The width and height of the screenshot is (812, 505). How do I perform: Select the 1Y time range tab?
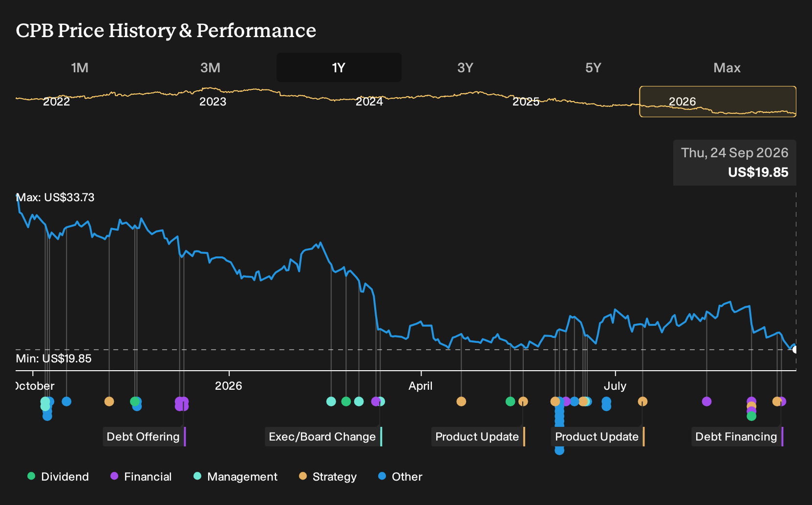click(x=339, y=68)
